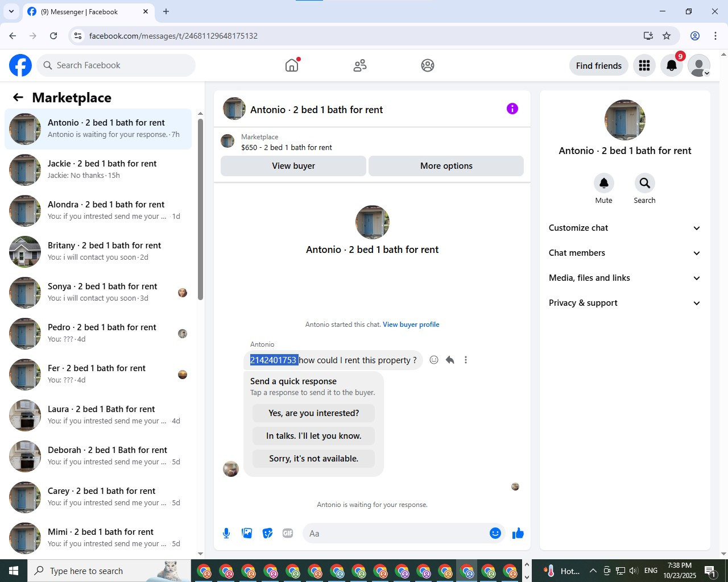728x582 pixels.
Task: Open Antonio's 2 bed 1 bath conversation
Action: [98, 129]
